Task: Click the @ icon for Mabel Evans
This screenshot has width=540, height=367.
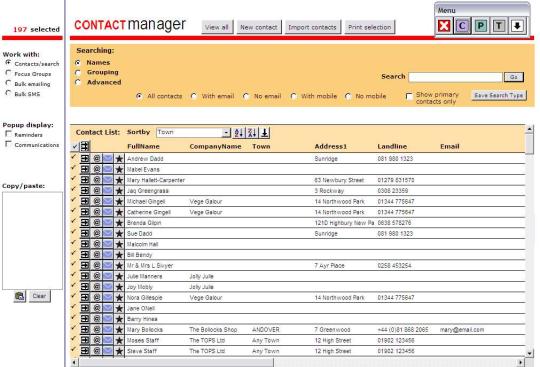Action: 97,169
